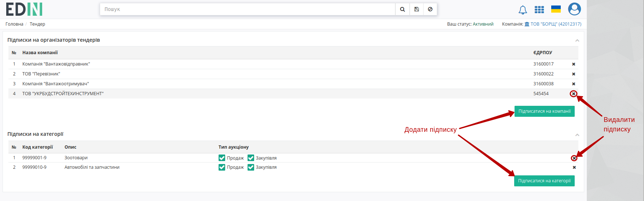The image size is (644, 201).
Task: Click the save search floppy icon
Action: (x=417, y=9)
